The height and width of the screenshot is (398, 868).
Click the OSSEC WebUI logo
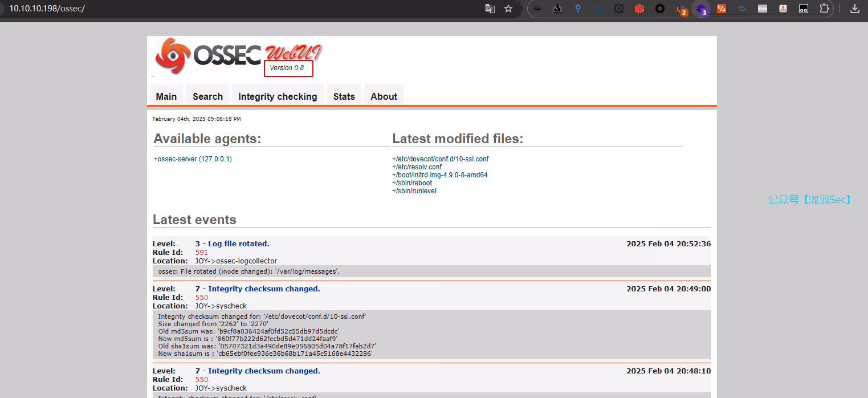[237, 55]
